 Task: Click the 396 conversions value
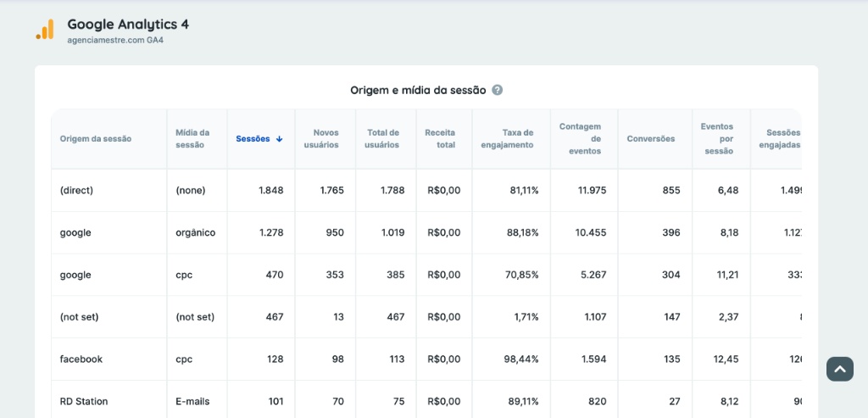pyautogui.click(x=671, y=232)
